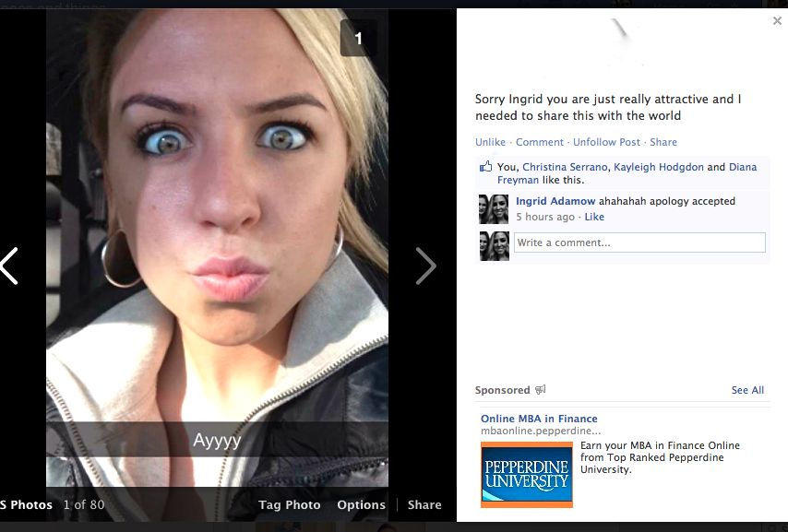Open Online MBA in Finance ad link
This screenshot has height=532, width=788.
pos(539,419)
